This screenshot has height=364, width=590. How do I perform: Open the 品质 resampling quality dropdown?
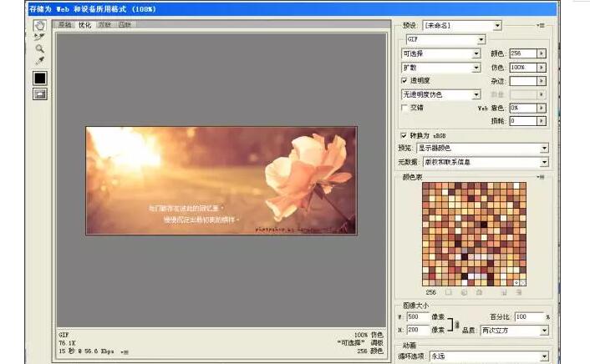coord(544,330)
